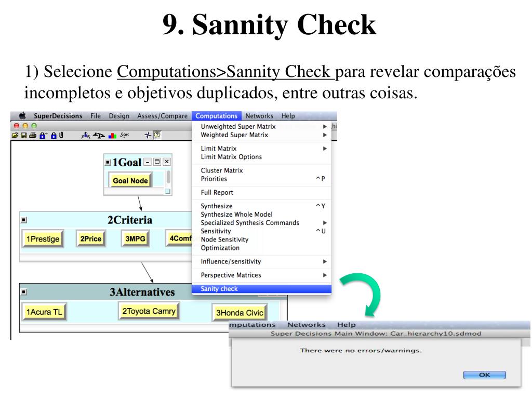The height and width of the screenshot is (399, 532).
Task: Choose Node Sensitivity menu entry
Action: point(262,240)
